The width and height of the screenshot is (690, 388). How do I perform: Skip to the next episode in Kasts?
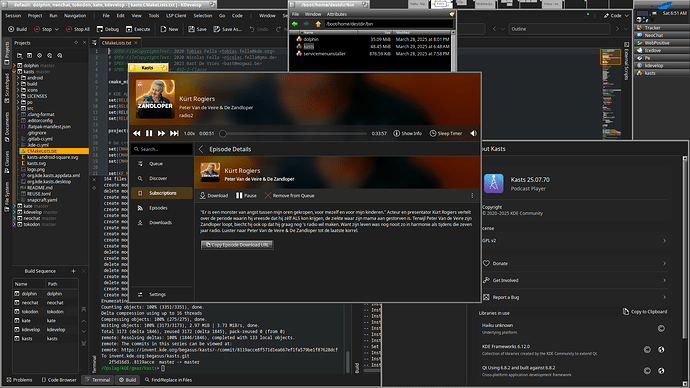[174, 133]
